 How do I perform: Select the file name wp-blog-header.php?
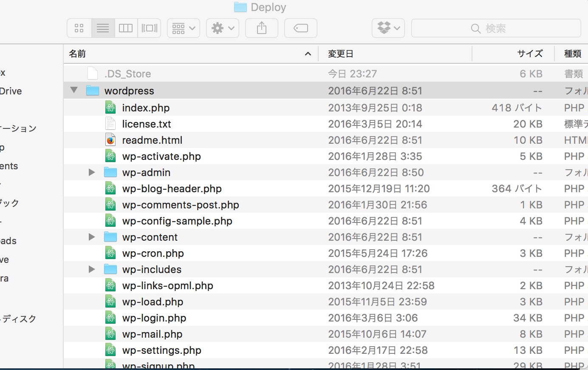point(172,189)
